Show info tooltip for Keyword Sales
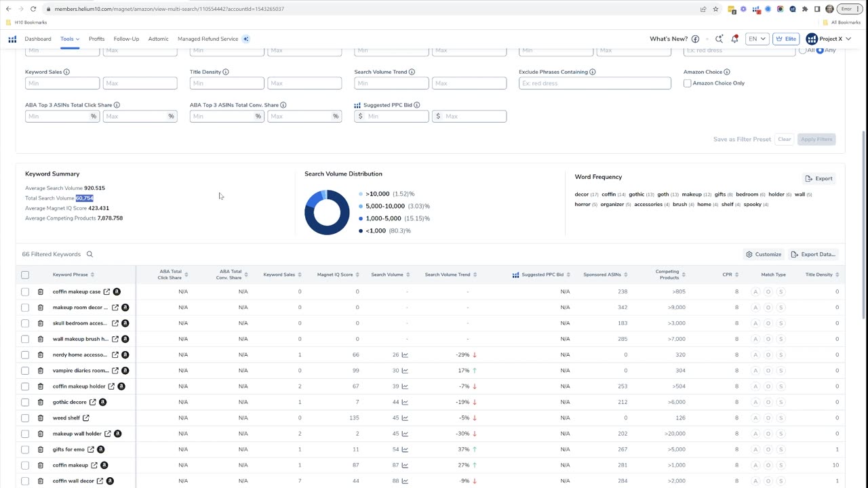Viewport: 868px width, 488px height. pos(66,72)
